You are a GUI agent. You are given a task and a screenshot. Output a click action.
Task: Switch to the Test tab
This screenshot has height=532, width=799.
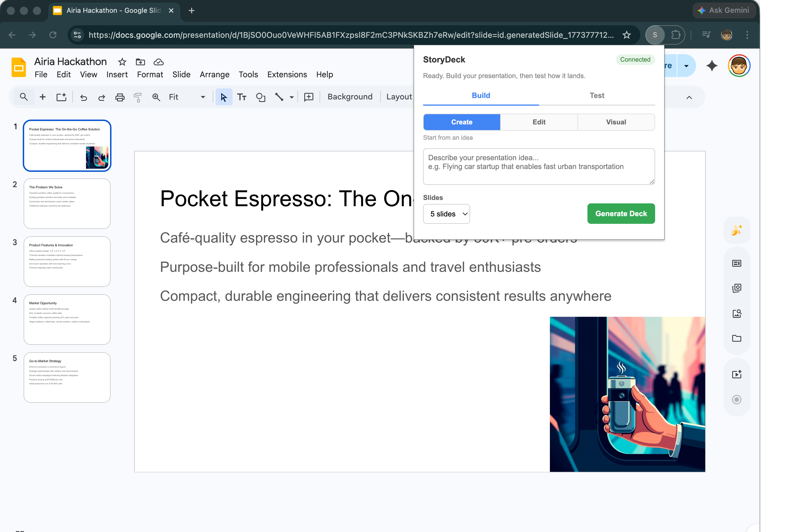[x=597, y=96]
